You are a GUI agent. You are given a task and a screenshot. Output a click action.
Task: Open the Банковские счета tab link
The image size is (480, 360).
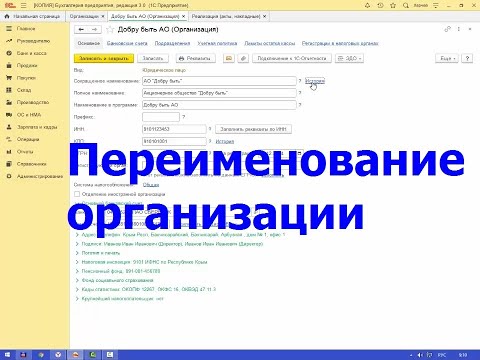127,43
